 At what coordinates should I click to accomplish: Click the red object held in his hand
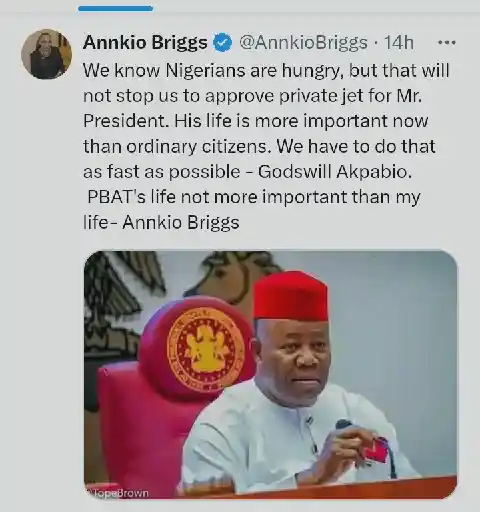[x=376, y=449]
